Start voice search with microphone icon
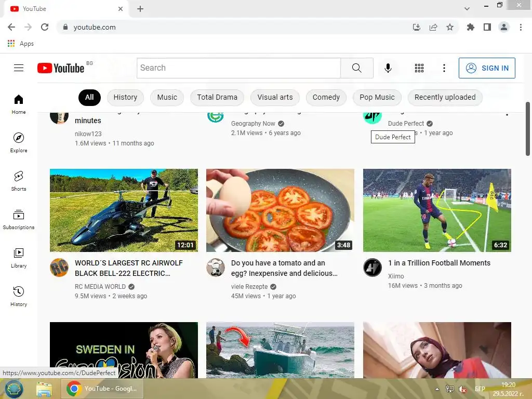The width and height of the screenshot is (532, 399). (x=388, y=68)
